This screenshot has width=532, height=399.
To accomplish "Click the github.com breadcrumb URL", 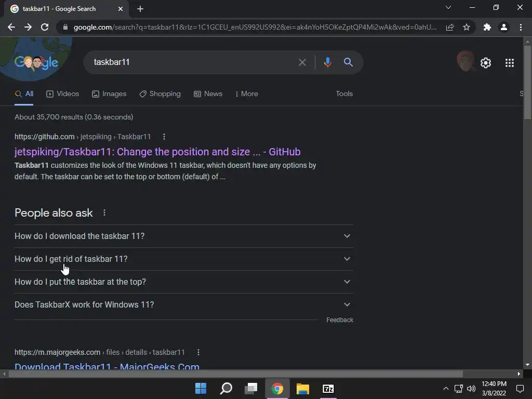I will click(83, 137).
